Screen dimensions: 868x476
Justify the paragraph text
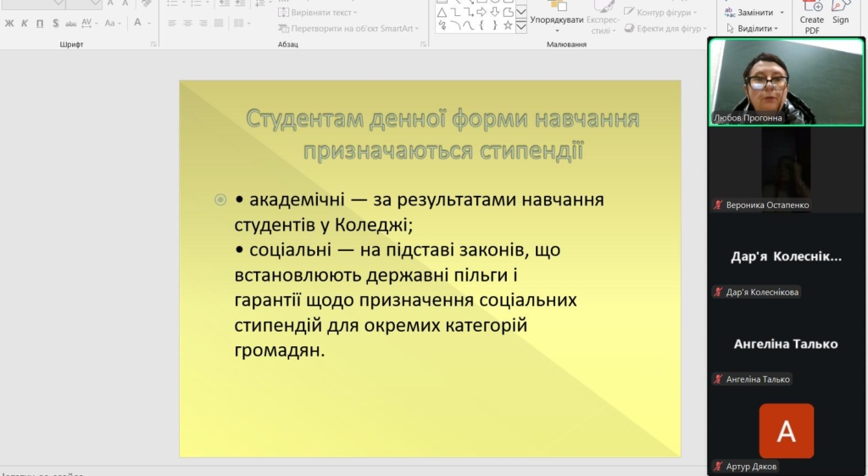(x=220, y=23)
